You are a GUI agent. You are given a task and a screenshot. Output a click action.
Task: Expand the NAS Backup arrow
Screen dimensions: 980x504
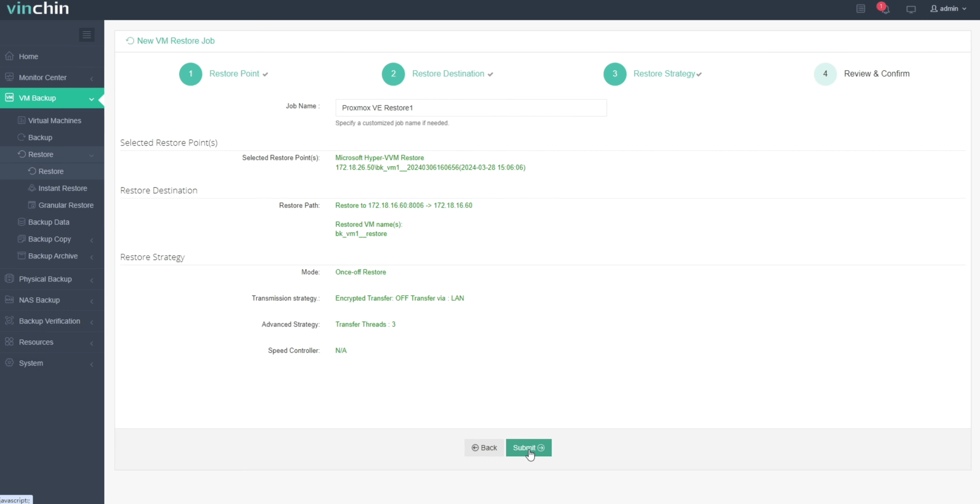click(92, 301)
